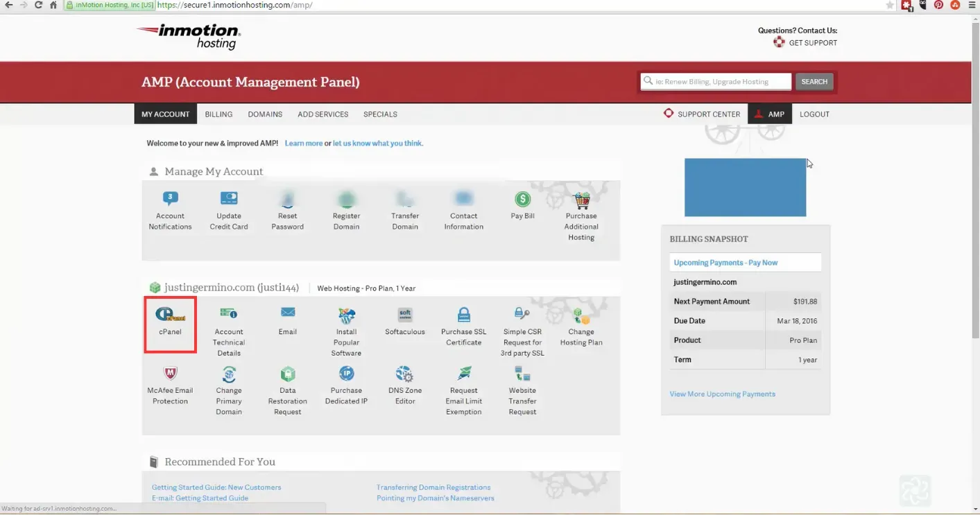Click the Logout link
The image size is (980, 515).
814,114
